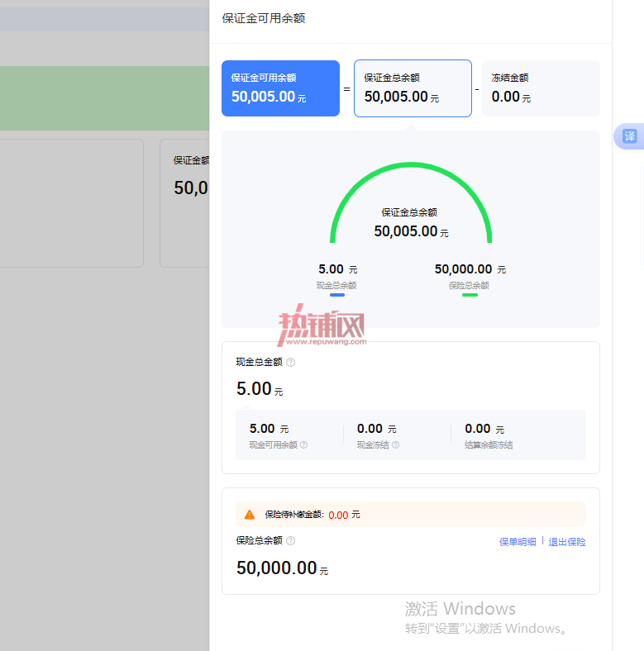Select the 冻结金额 card
The width and height of the screenshot is (644, 651).
pos(541,88)
